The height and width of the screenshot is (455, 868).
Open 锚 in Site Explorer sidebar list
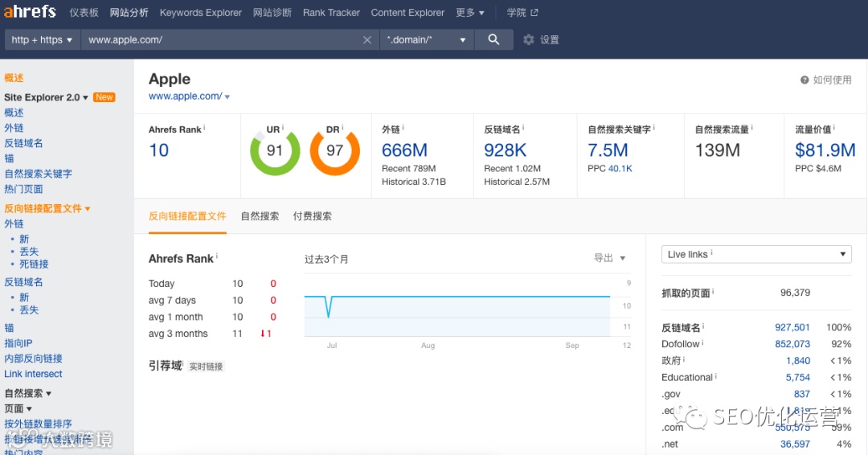coord(9,158)
